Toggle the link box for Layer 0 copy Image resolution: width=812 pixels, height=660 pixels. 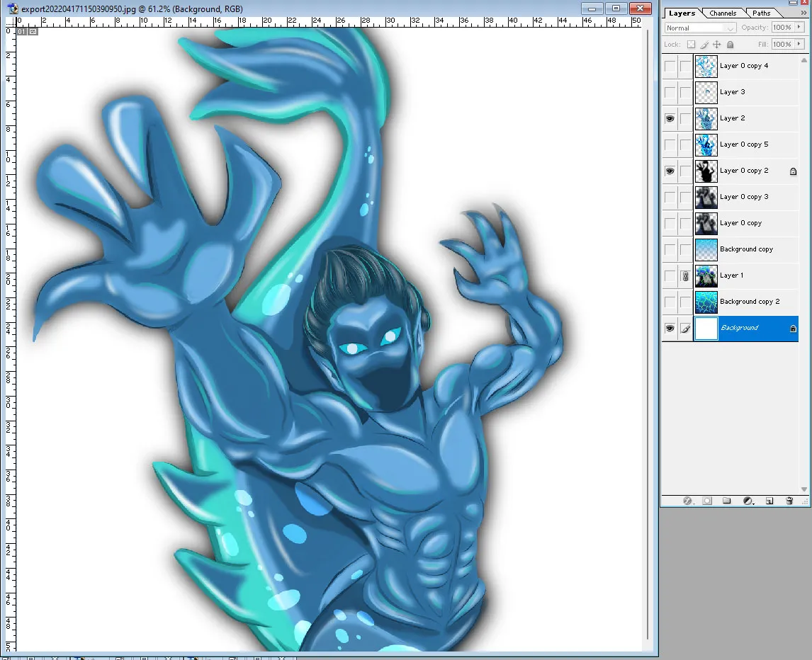tap(685, 224)
